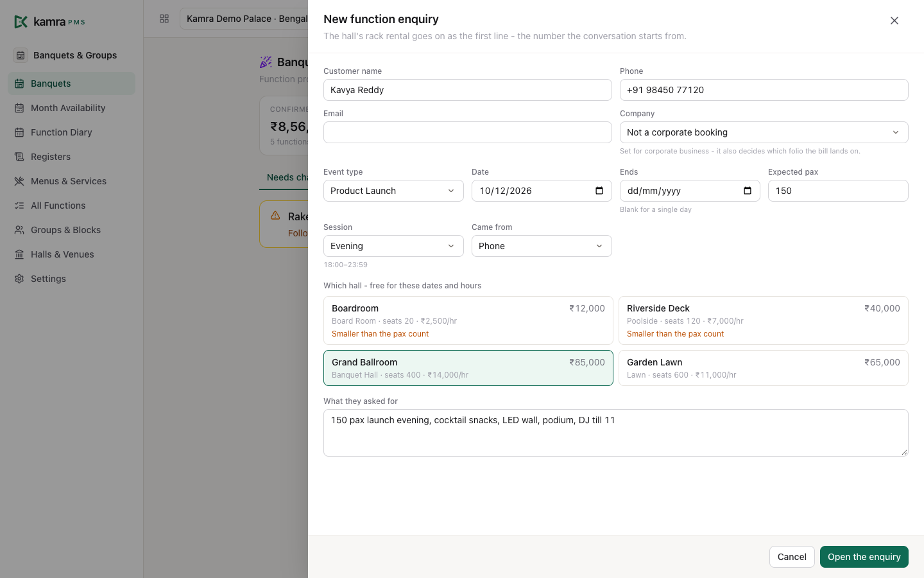Click the Expected pax field

tap(838, 191)
